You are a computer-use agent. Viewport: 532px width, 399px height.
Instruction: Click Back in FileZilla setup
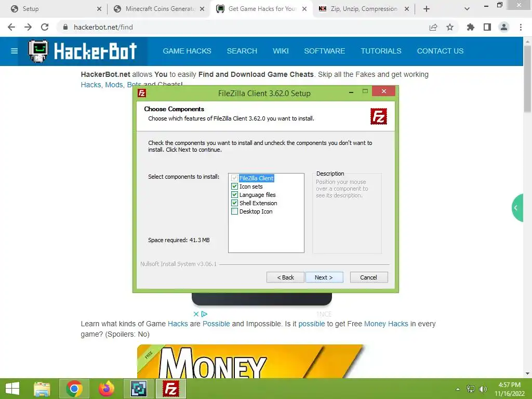[x=285, y=277]
